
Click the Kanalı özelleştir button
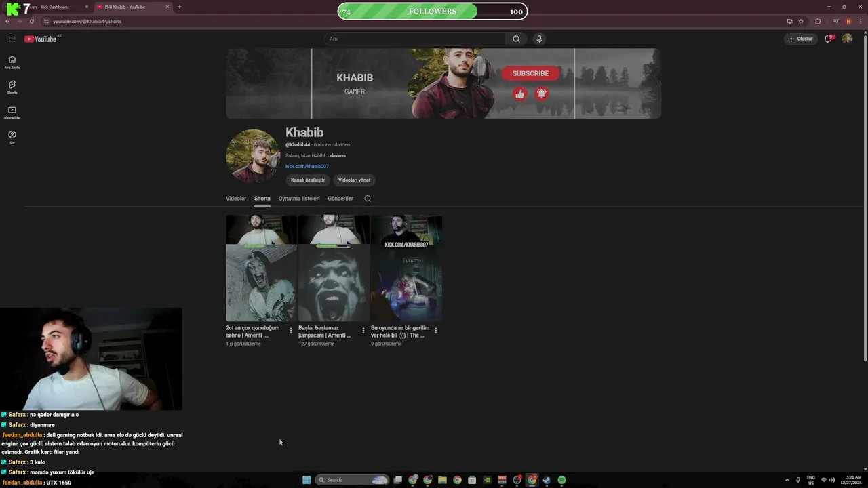tap(308, 180)
